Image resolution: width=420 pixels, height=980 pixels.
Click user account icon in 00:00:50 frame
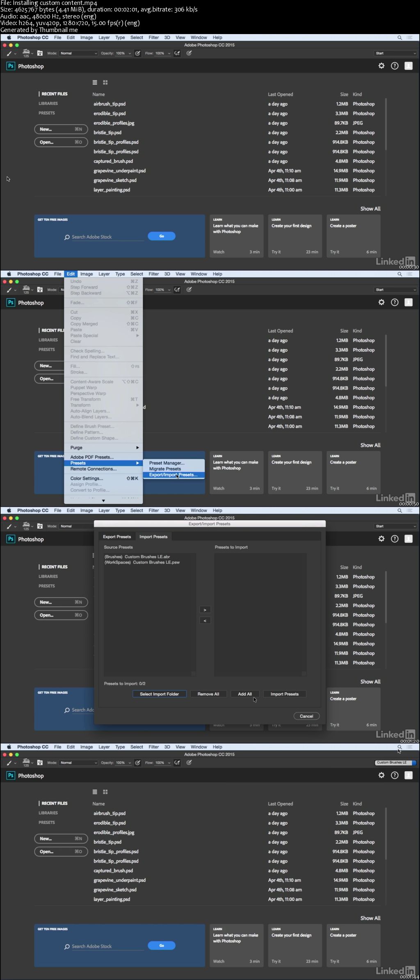tap(409, 302)
